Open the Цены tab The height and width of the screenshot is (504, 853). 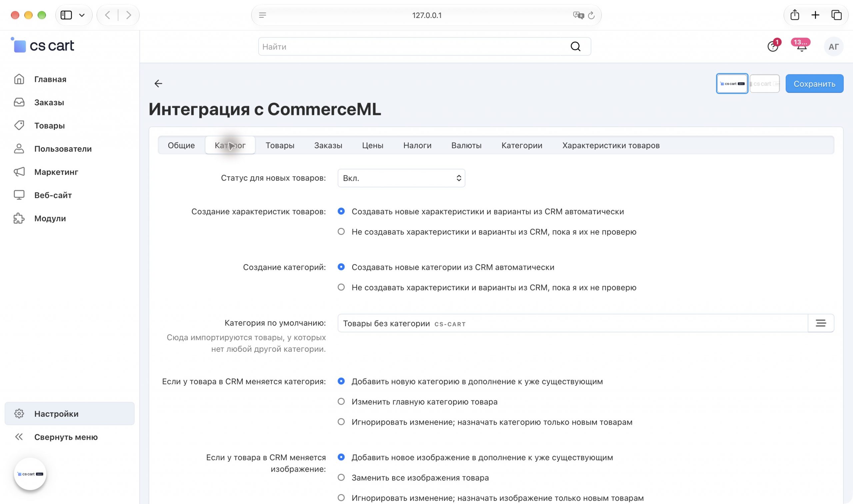click(373, 145)
